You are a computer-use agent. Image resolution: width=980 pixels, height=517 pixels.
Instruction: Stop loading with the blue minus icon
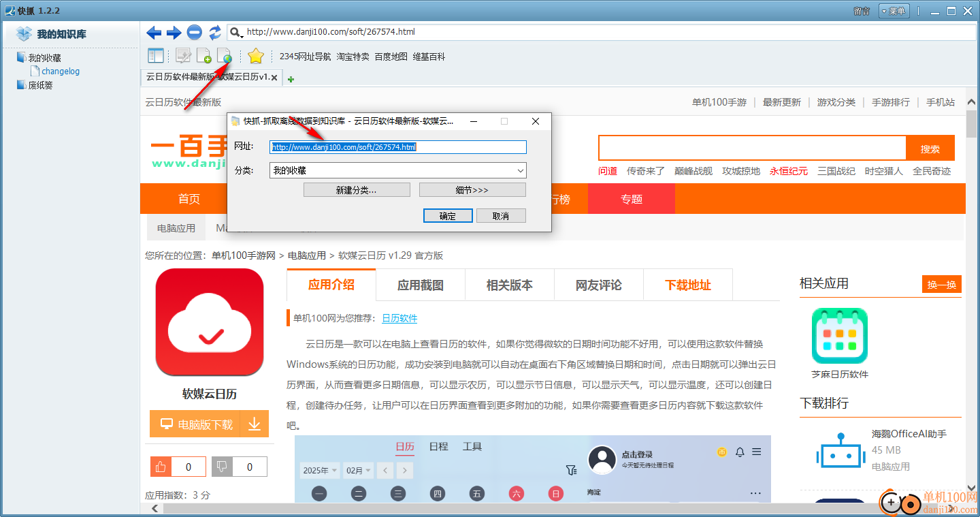click(x=195, y=32)
